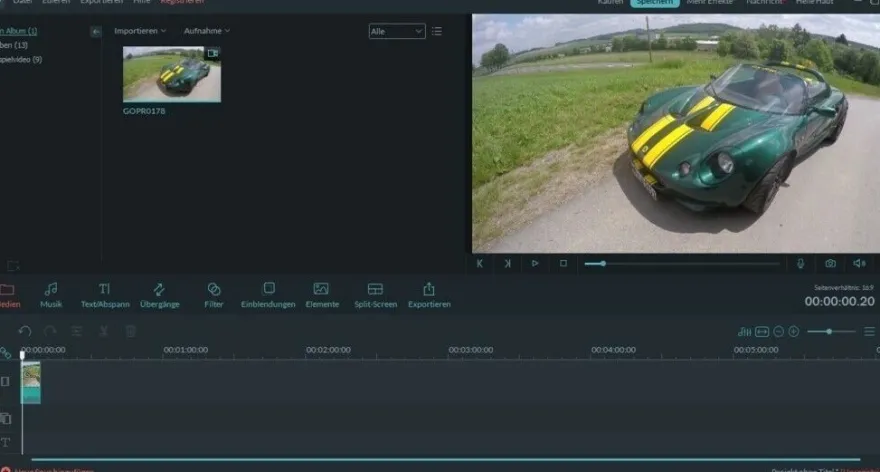Viewport: 880px width, 472px height.
Task: Adjust the timeline zoom slider
Action: click(x=831, y=332)
